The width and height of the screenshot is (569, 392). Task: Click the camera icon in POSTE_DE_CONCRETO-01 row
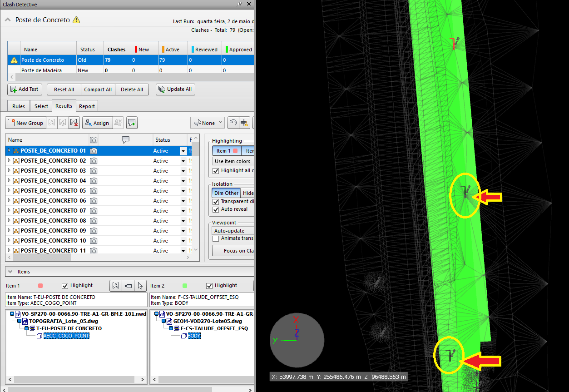coord(94,151)
